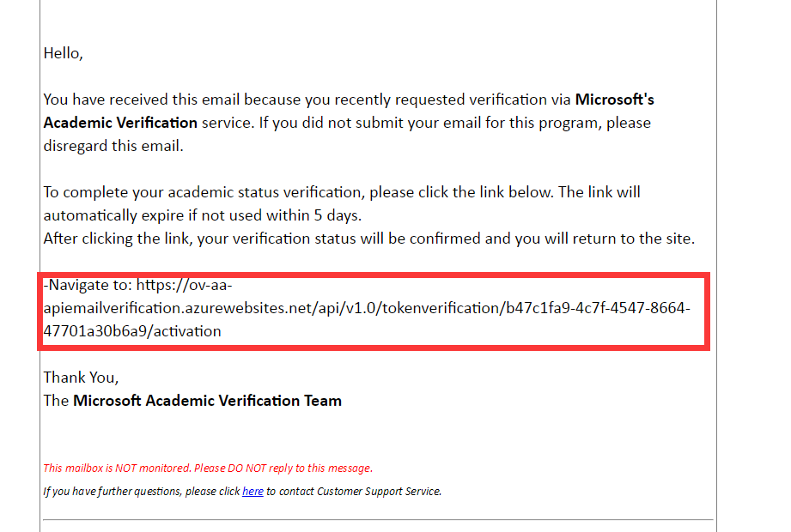Click red 'This mailbox is NOT monitored' notice
The width and height of the screenshot is (791, 532).
[117, 469]
